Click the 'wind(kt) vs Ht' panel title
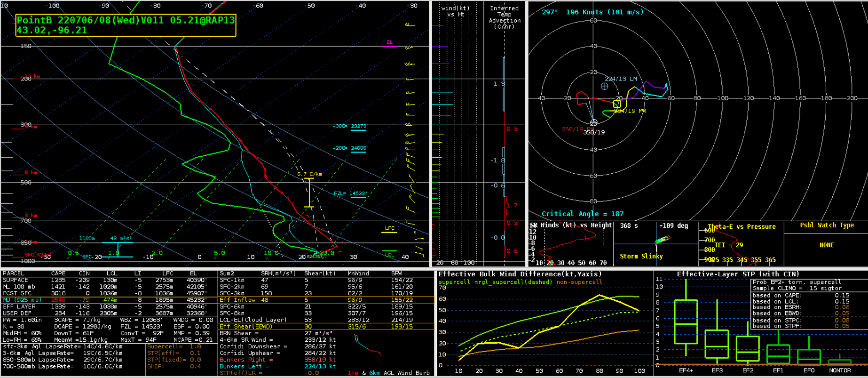Viewport: 868px width, 378px height. (x=455, y=11)
